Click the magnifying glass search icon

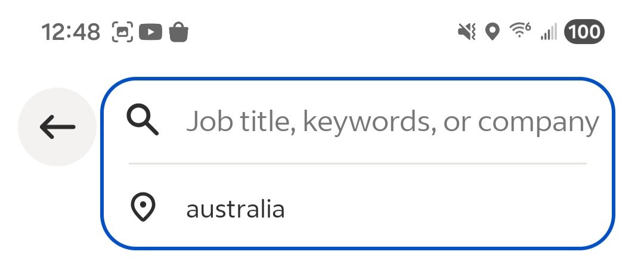[143, 122]
